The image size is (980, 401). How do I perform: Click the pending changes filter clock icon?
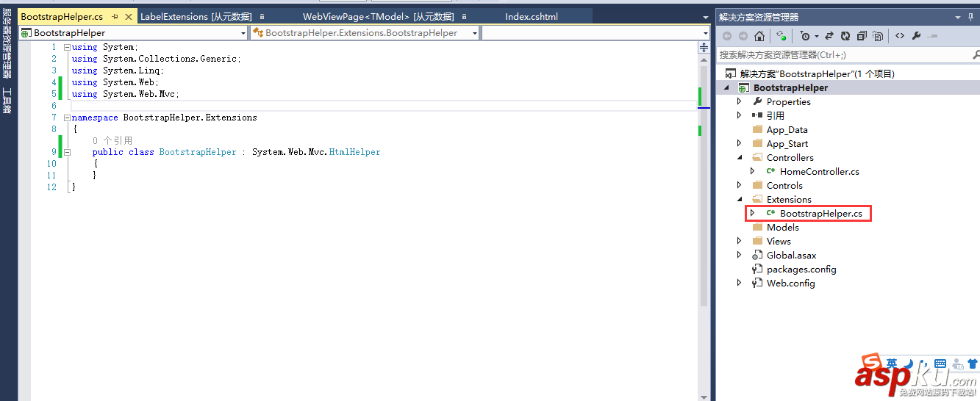coord(805,36)
